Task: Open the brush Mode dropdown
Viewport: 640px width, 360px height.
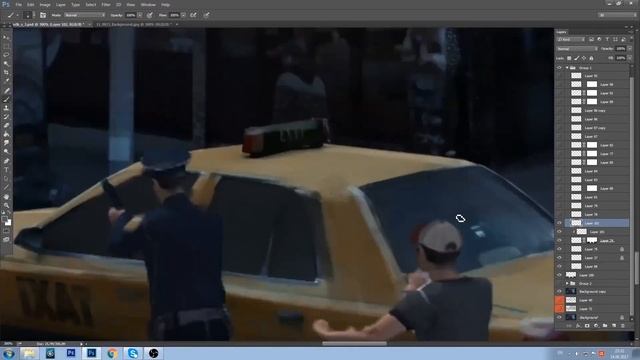Action: click(x=84, y=15)
